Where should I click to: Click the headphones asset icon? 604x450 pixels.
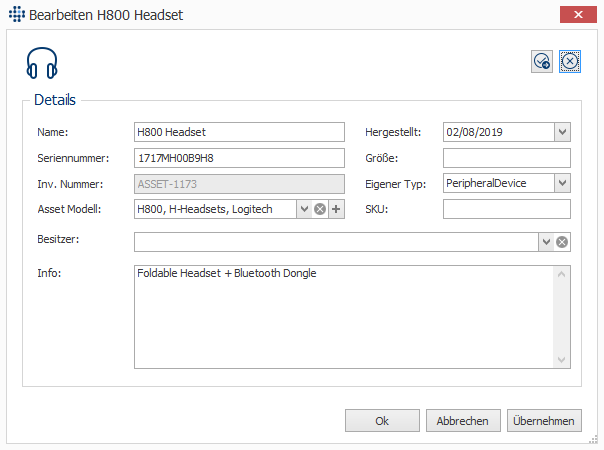click(x=41, y=63)
